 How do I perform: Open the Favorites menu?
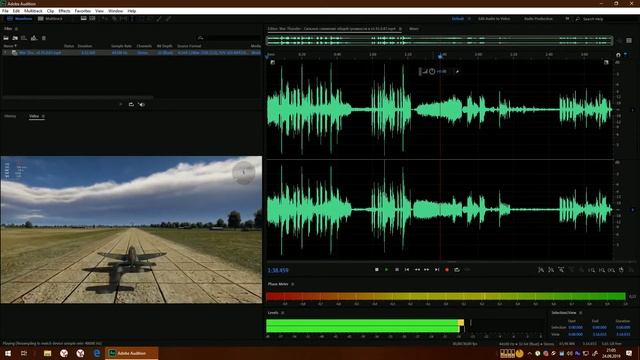(82, 11)
